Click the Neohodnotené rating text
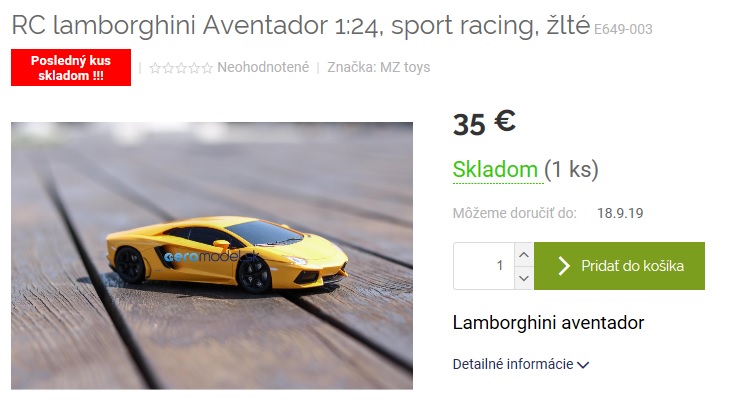This screenshot has height=413, width=735. click(263, 67)
